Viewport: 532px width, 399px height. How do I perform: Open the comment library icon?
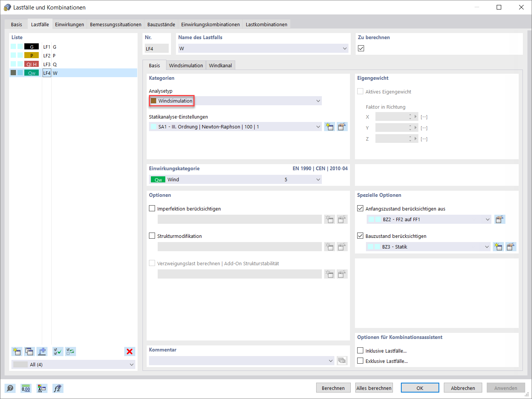pos(342,361)
